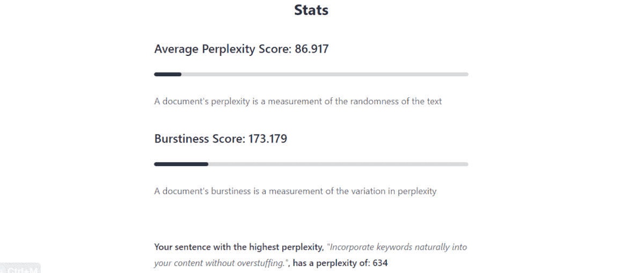Click the 173.179 burstiness value
The height and width of the screenshot is (273, 644).
pyautogui.click(x=267, y=139)
